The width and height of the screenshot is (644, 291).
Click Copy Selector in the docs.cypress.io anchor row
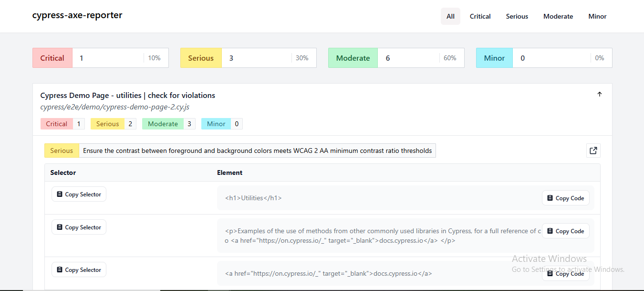click(79, 270)
